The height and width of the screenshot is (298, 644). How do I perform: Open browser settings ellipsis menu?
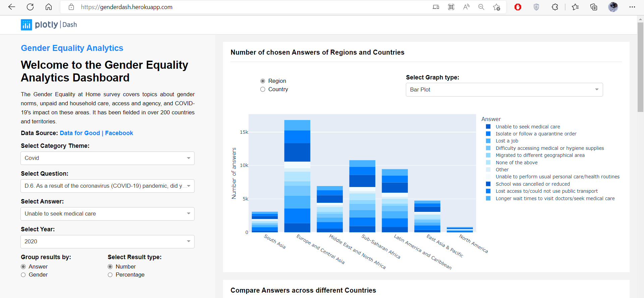tap(632, 7)
